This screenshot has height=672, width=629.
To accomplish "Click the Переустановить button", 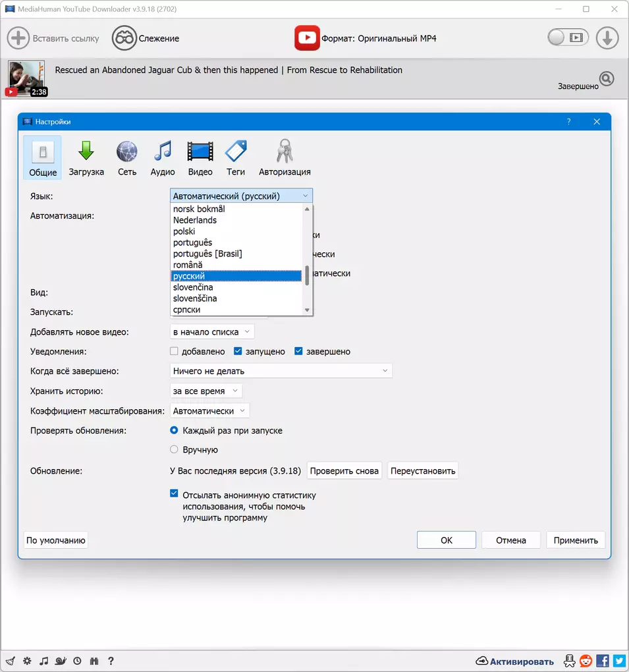I will click(x=423, y=470).
